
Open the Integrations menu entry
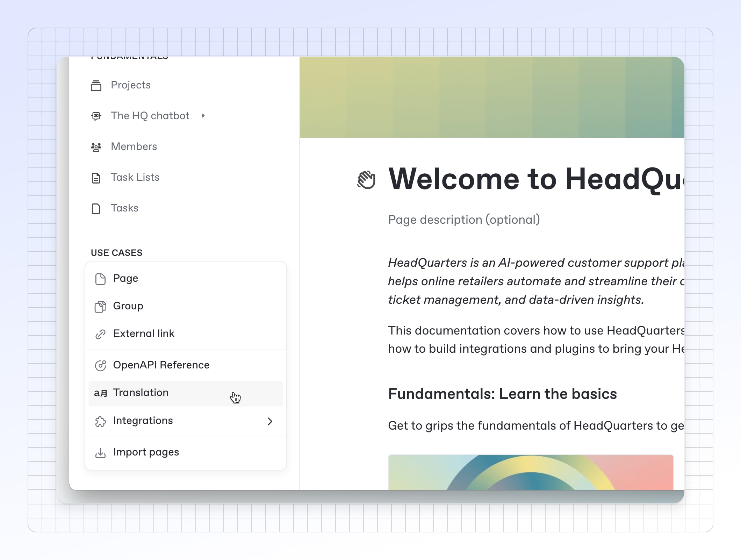[186, 421]
